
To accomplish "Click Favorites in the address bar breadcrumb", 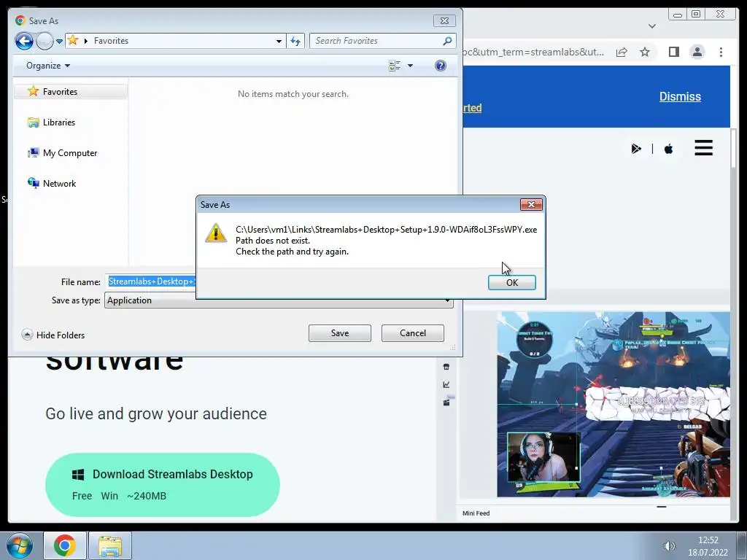I will 111,41.
